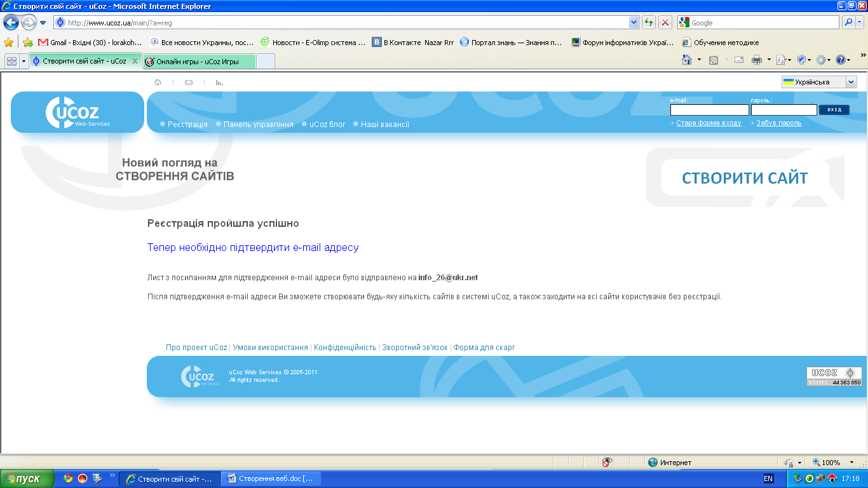Expand the toolbar overflow chevron
The width and height of the screenshot is (868, 488).
coord(863,55)
